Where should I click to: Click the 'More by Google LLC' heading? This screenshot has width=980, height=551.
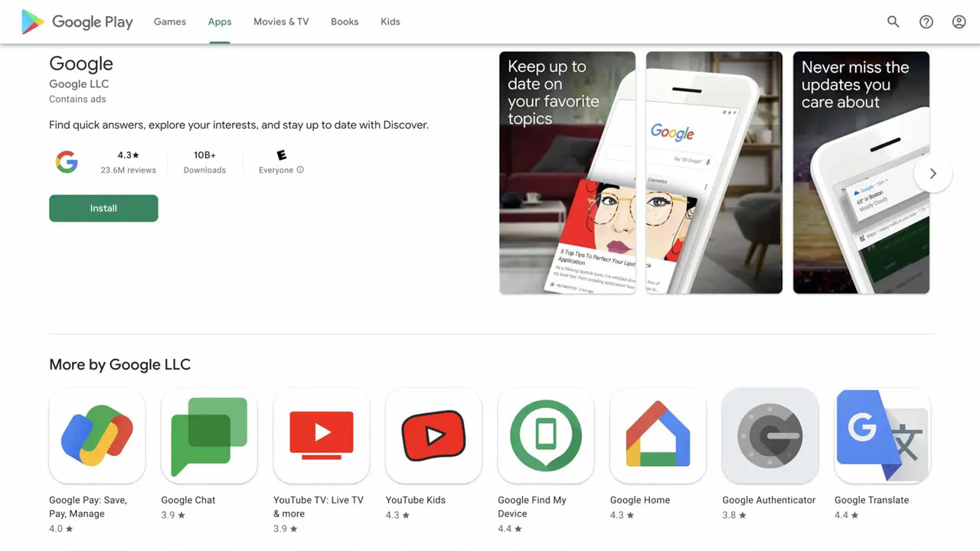(x=119, y=364)
